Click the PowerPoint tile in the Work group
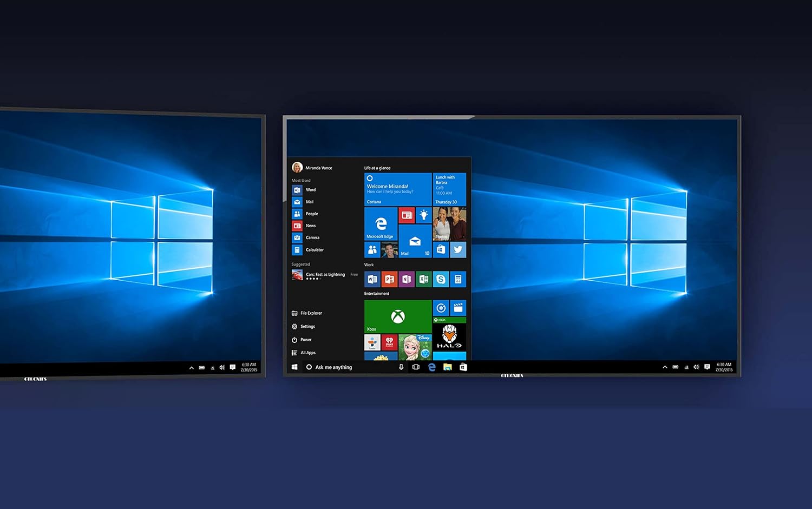 [x=389, y=279]
